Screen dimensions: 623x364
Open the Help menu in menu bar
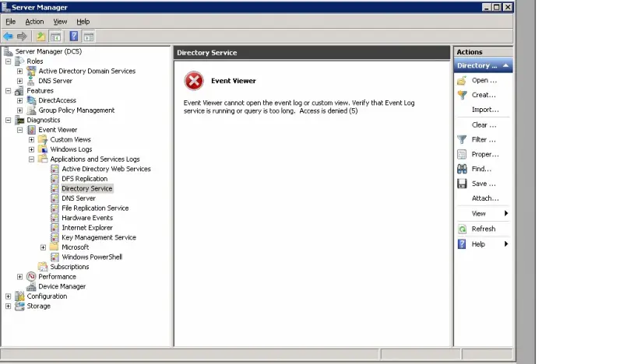[x=83, y=22]
